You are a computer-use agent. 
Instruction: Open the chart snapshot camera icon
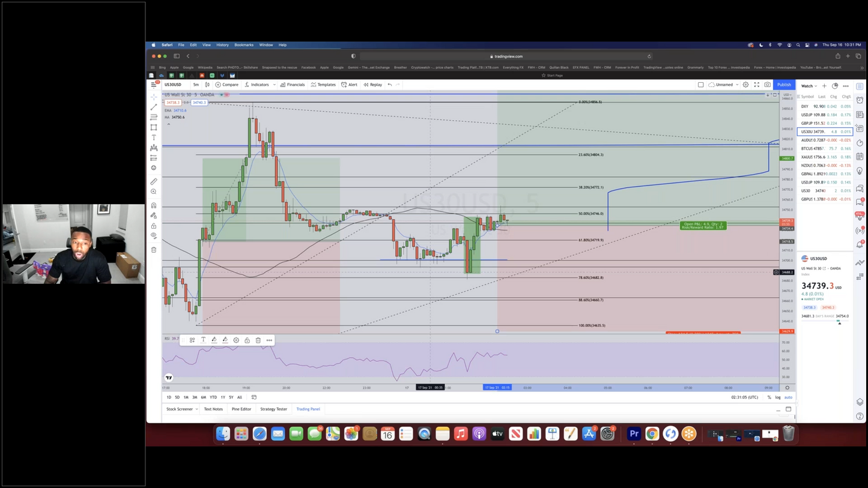768,85
